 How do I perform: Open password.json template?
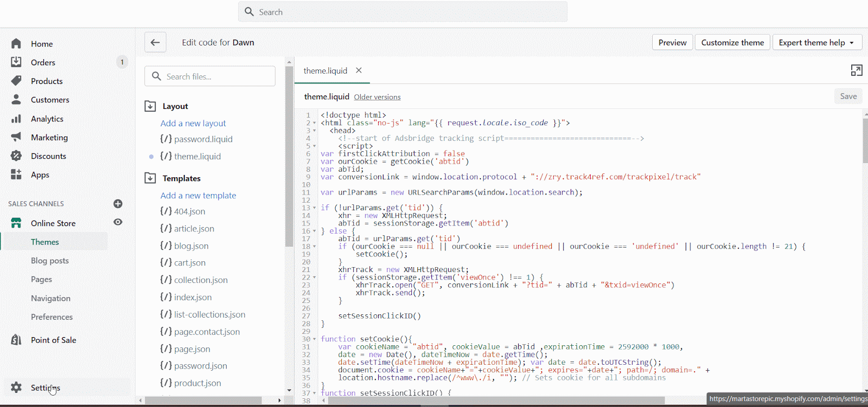click(x=194, y=366)
